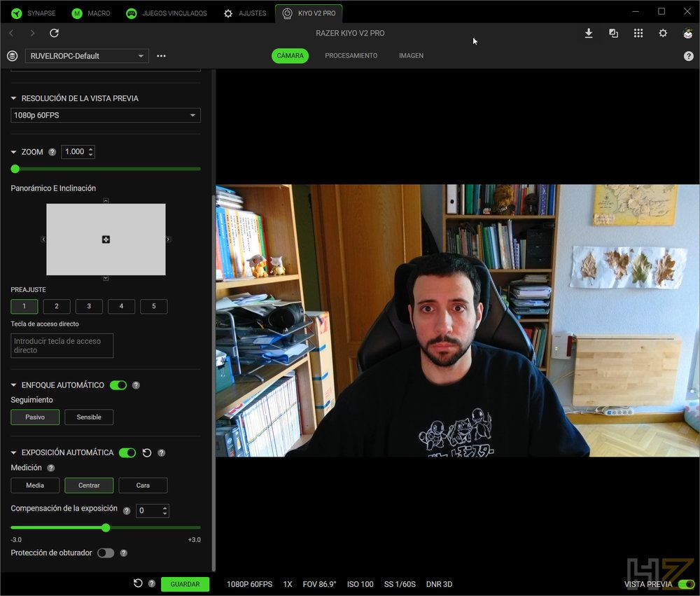The height and width of the screenshot is (596, 700).
Task: Toggle the Vista Previa switch
Action: [686, 584]
